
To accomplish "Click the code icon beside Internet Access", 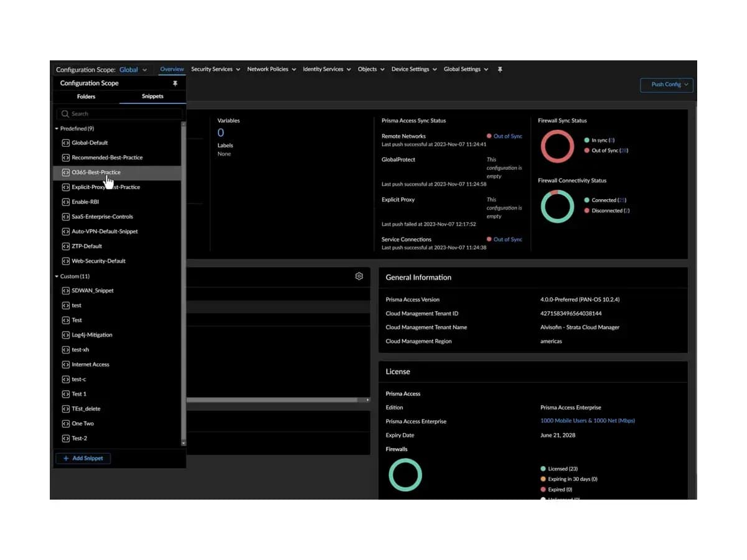I will [x=65, y=365].
